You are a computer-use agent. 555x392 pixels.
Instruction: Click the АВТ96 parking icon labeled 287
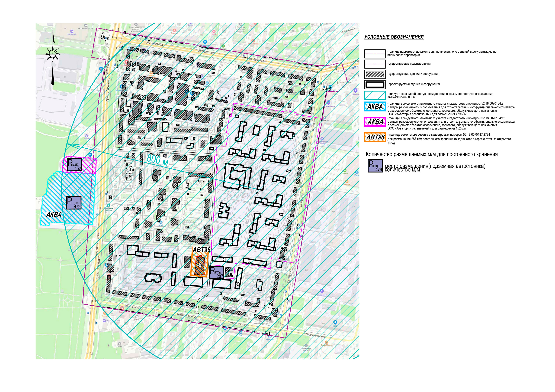(216, 272)
